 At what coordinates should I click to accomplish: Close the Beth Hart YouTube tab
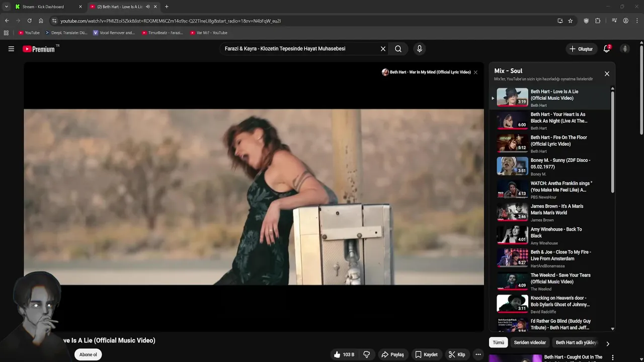(x=155, y=7)
